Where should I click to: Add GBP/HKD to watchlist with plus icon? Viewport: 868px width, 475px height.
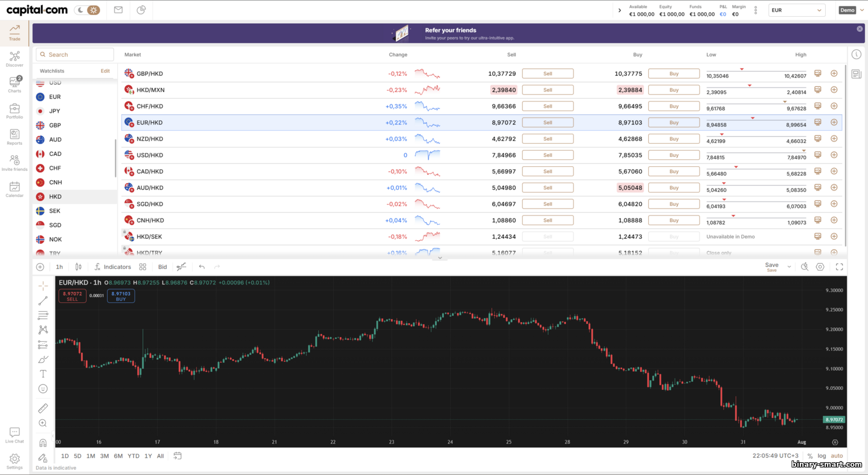pyautogui.click(x=834, y=74)
